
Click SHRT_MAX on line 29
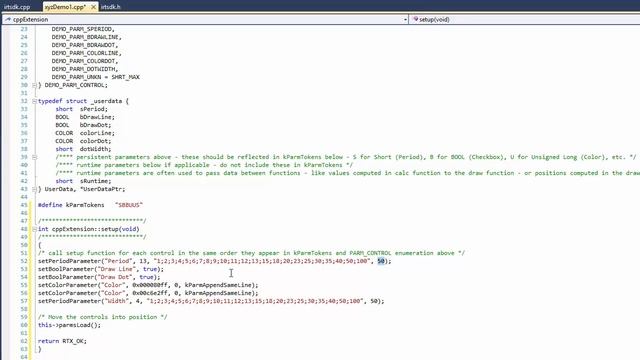point(125,77)
